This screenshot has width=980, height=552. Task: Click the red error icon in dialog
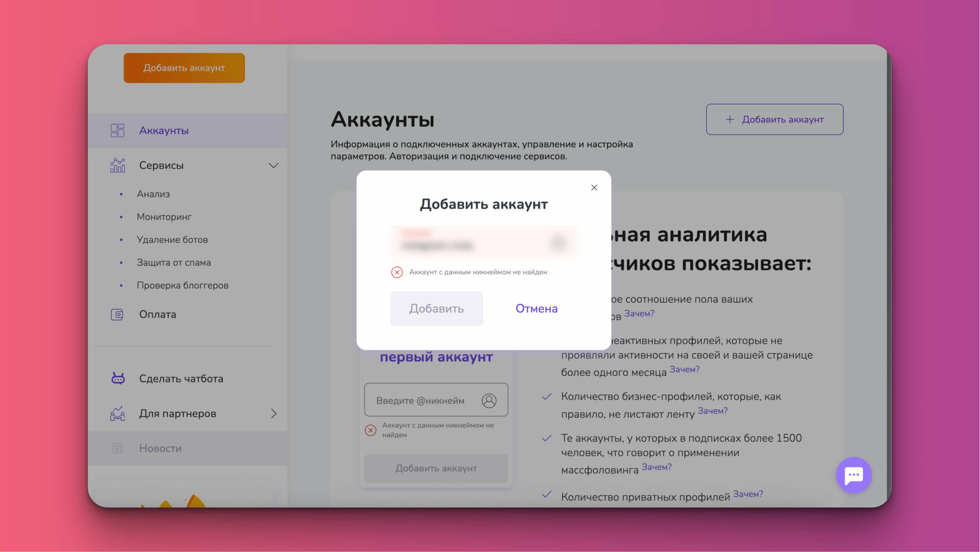coord(397,272)
